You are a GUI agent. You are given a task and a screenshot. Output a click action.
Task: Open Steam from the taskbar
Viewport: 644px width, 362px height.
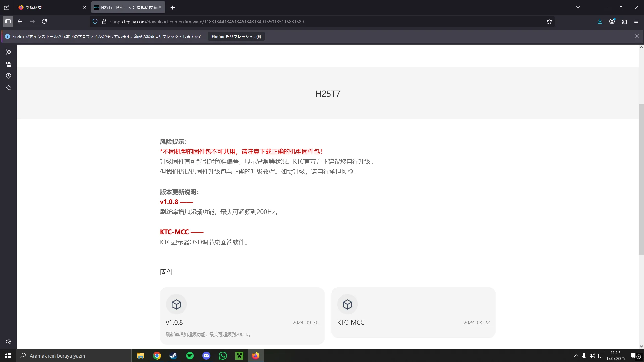point(173,356)
